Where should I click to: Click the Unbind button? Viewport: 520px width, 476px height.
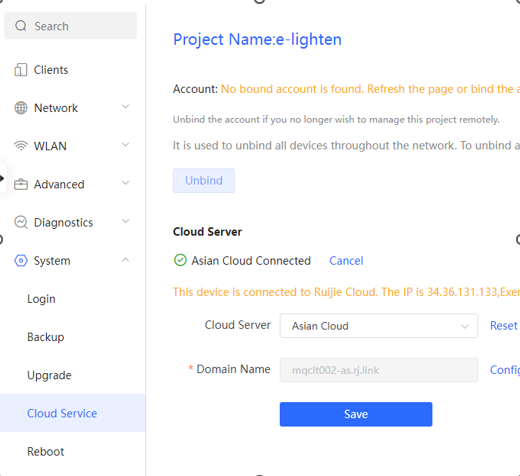204,181
